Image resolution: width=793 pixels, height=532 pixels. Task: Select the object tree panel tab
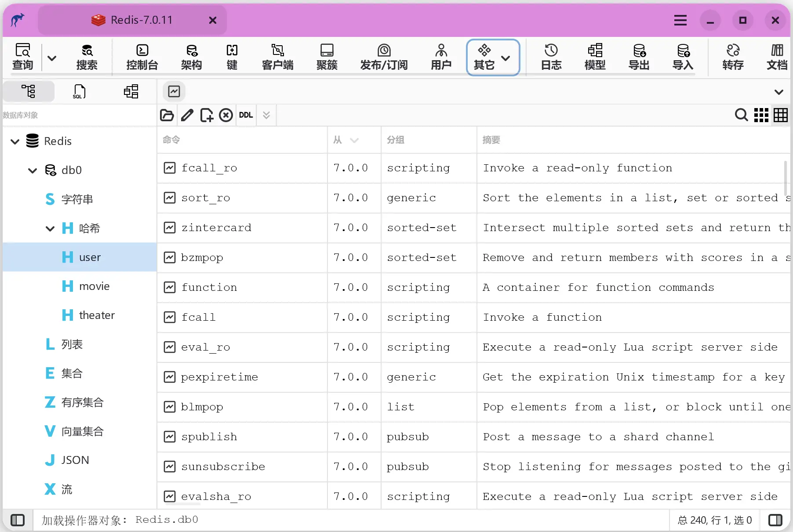pyautogui.click(x=29, y=91)
